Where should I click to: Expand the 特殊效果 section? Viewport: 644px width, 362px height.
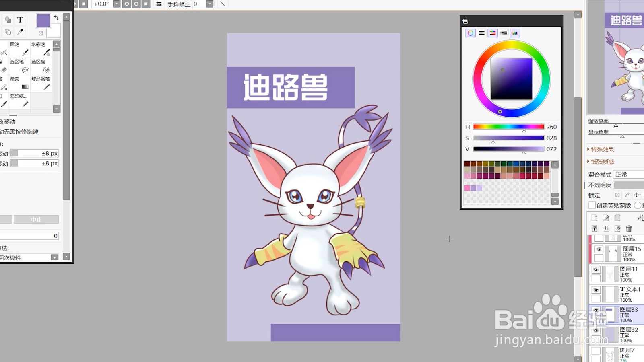tap(601, 149)
